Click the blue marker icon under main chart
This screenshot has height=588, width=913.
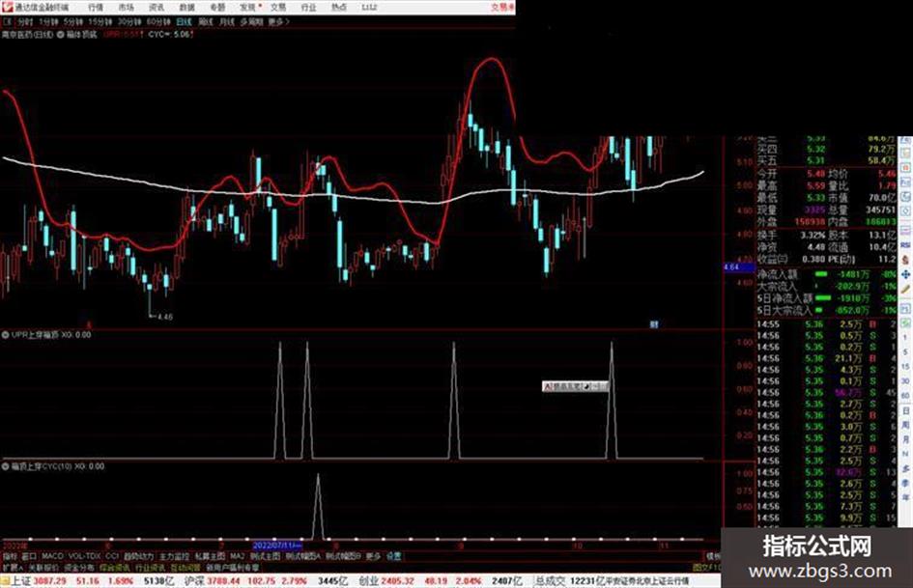coord(654,324)
